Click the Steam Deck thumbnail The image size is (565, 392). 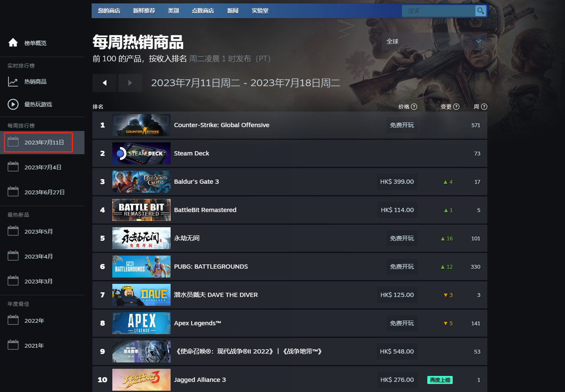pyautogui.click(x=141, y=153)
